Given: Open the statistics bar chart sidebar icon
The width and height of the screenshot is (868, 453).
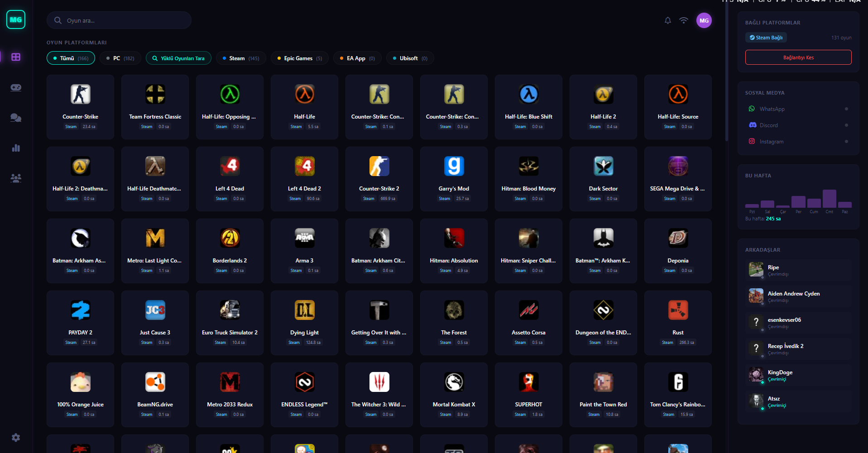Looking at the screenshot, I should click(16, 148).
